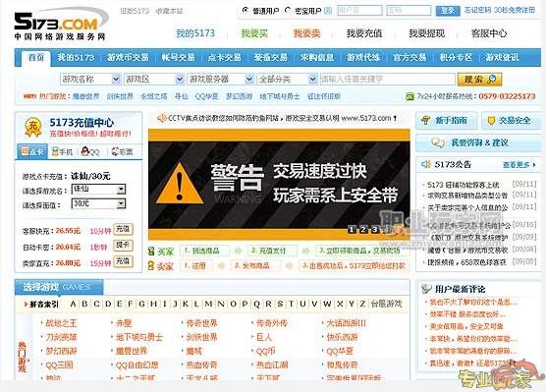Switch to banner slide 2
This screenshot has width=546, height=392.
(362, 229)
